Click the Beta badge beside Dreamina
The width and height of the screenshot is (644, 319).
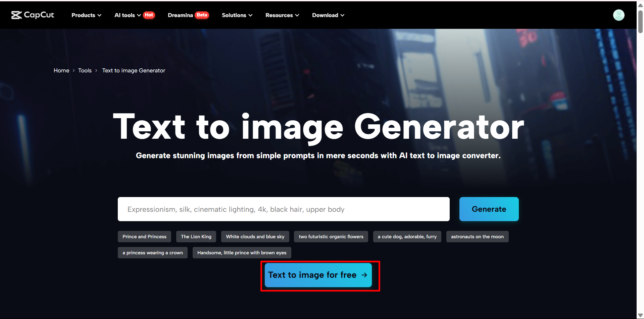(202, 15)
